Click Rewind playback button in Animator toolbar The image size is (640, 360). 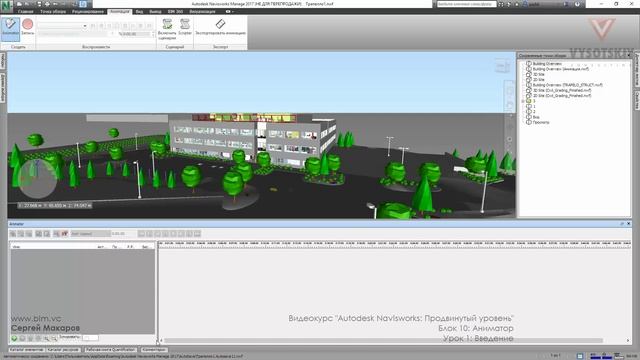pyautogui.click(x=141, y=234)
